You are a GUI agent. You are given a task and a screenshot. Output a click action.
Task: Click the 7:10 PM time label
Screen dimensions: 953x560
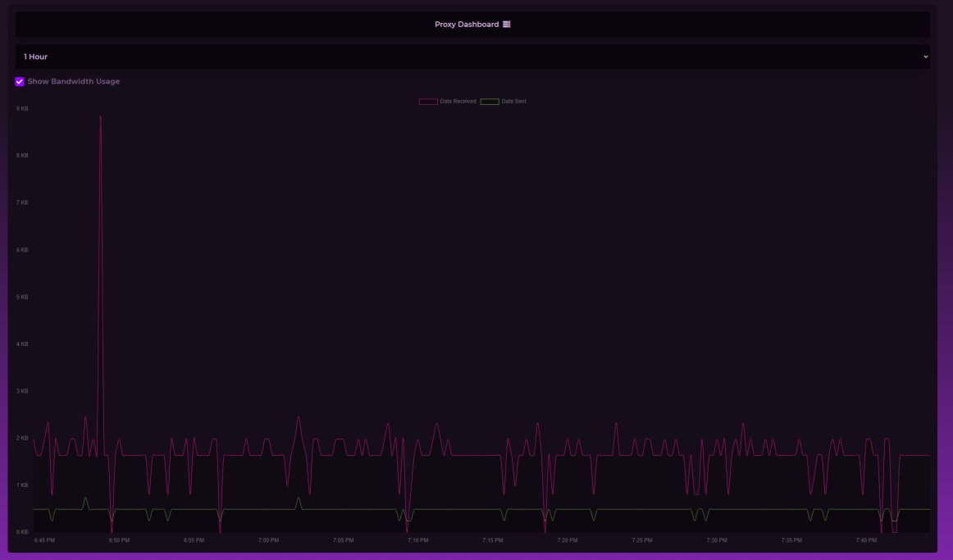[x=418, y=540]
